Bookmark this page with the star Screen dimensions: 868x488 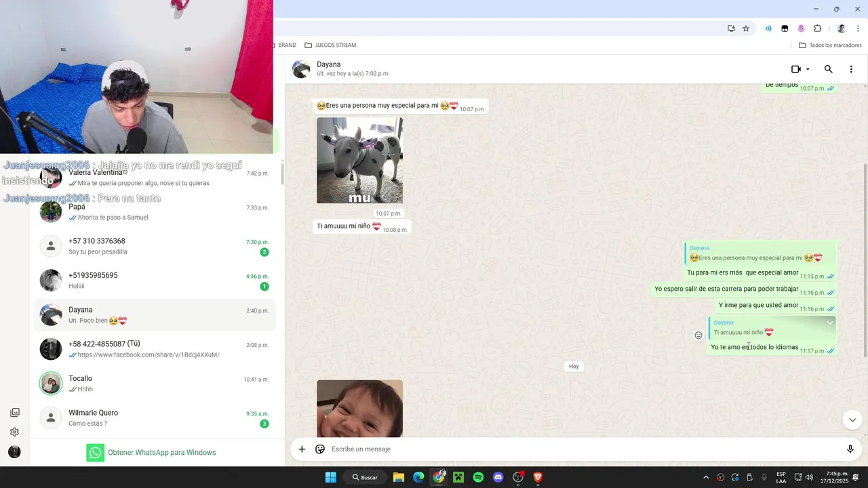(746, 28)
